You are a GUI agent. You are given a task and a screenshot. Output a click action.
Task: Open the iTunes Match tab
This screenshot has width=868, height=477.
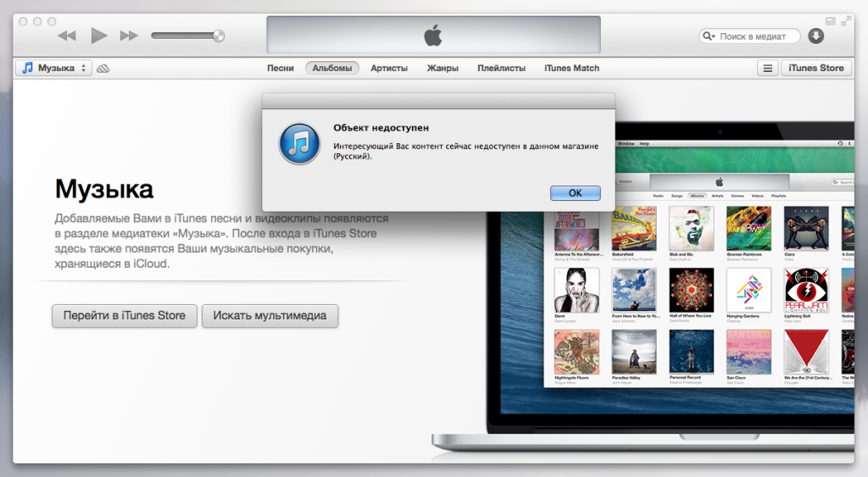[572, 68]
